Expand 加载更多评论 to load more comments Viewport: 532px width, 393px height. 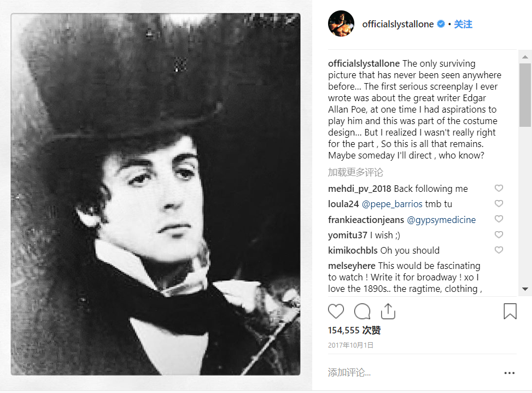355,172
